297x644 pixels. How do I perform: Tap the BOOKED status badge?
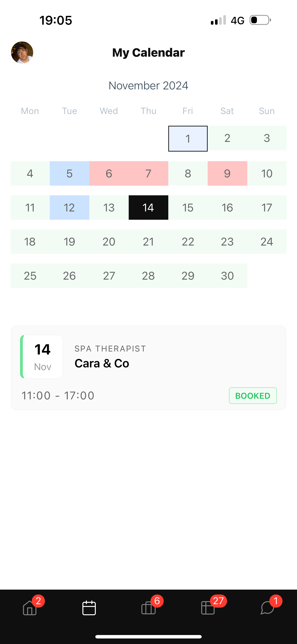pyautogui.click(x=253, y=395)
